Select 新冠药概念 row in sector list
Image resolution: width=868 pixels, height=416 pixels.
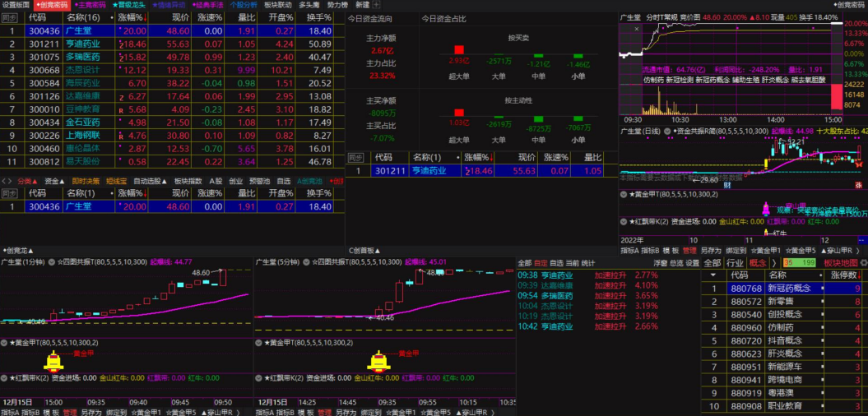(x=782, y=289)
